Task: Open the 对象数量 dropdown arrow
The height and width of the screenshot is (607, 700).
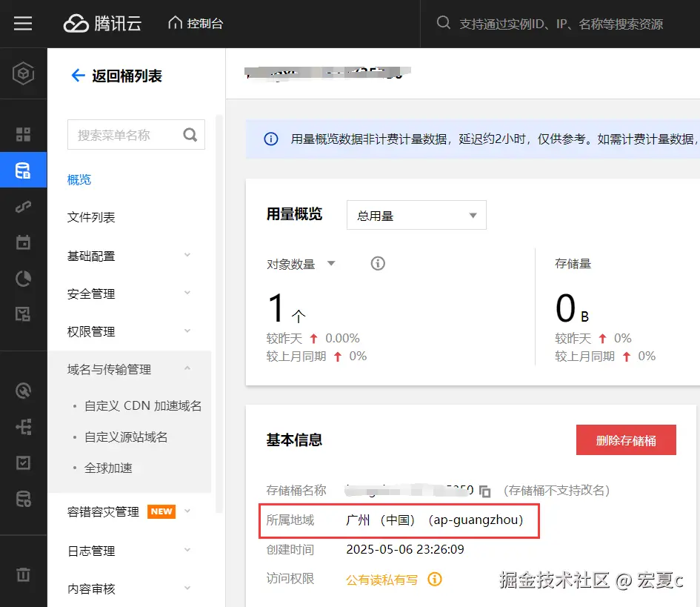Action: (331, 263)
